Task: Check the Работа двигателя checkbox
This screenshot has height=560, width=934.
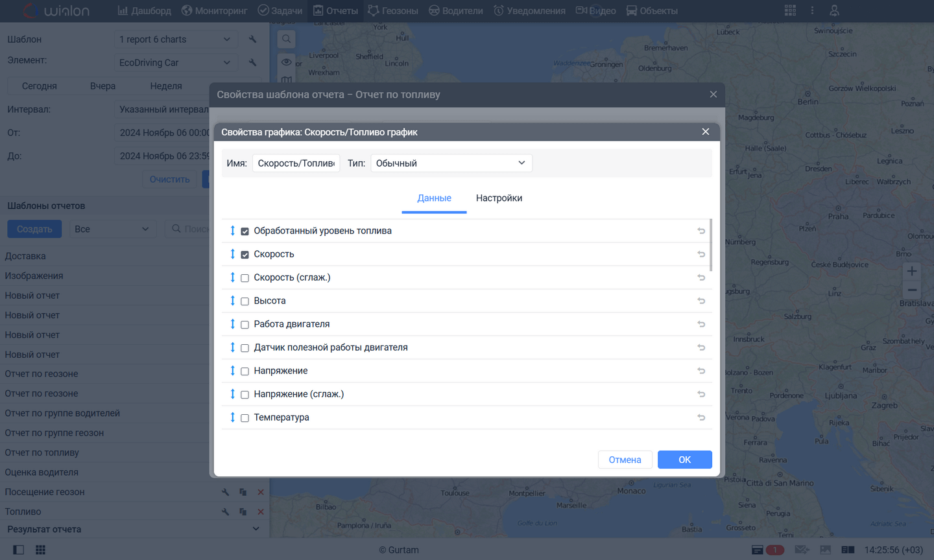Action: 245,325
